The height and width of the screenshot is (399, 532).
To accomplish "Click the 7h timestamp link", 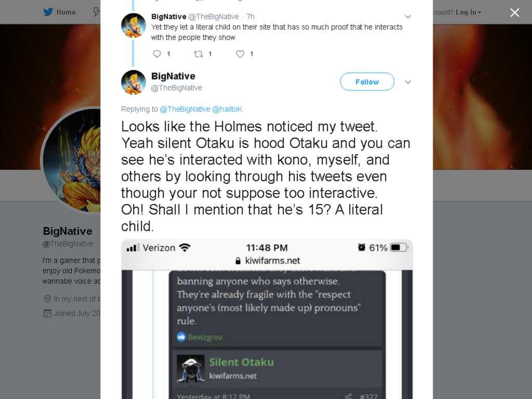I will (250, 17).
